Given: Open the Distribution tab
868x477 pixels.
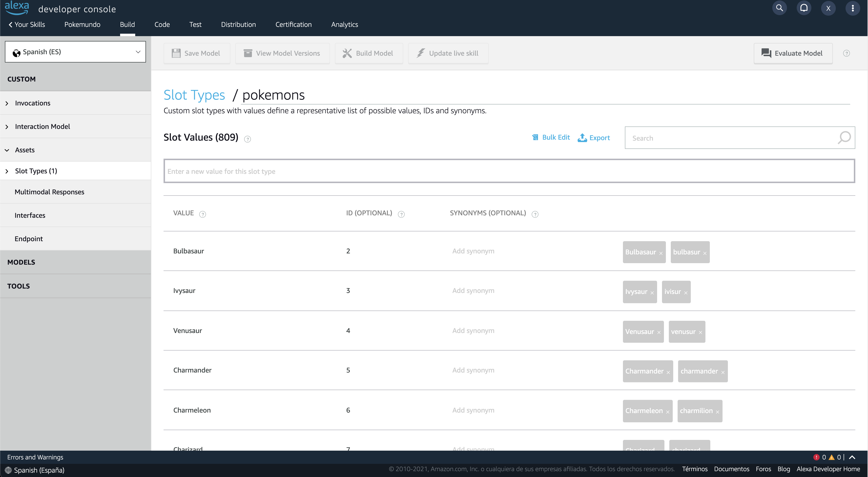Looking at the screenshot, I should pyautogui.click(x=238, y=24).
